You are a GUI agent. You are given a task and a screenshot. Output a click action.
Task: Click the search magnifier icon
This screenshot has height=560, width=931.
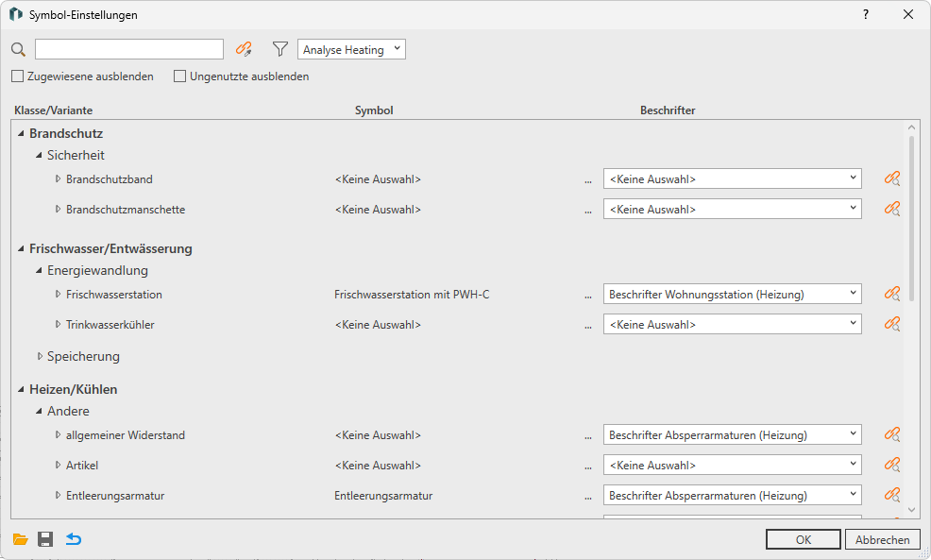coord(18,49)
